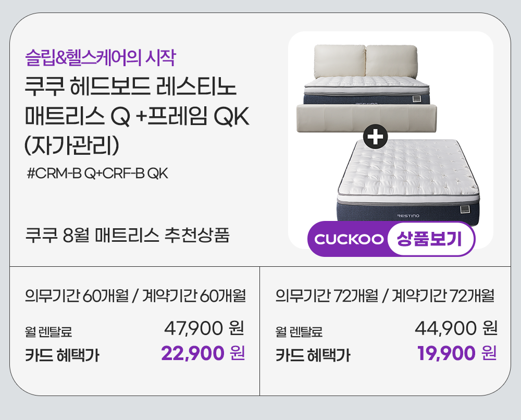This screenshot has height=420, width=521.
Task: Click 카드 혜택가 label in 72-month plan
Action: (313, 355)
